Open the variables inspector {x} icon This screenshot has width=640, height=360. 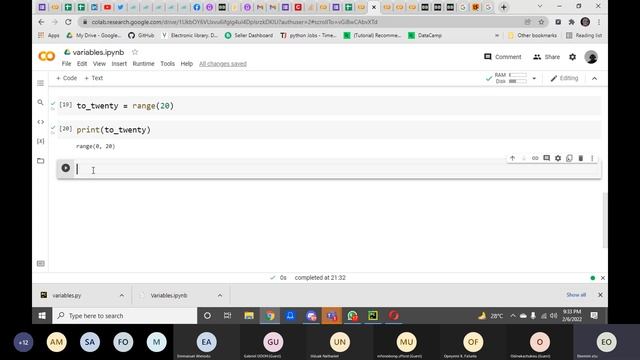[40, 141]
